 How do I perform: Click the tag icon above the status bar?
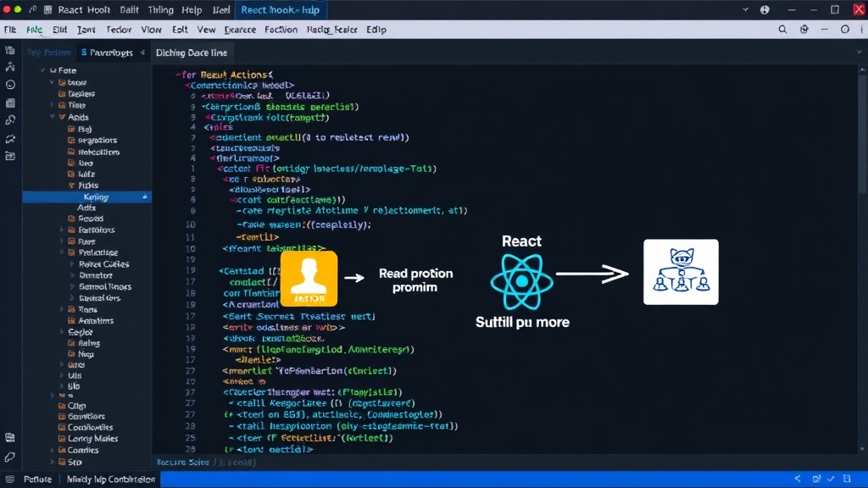(x=10, y=457)
